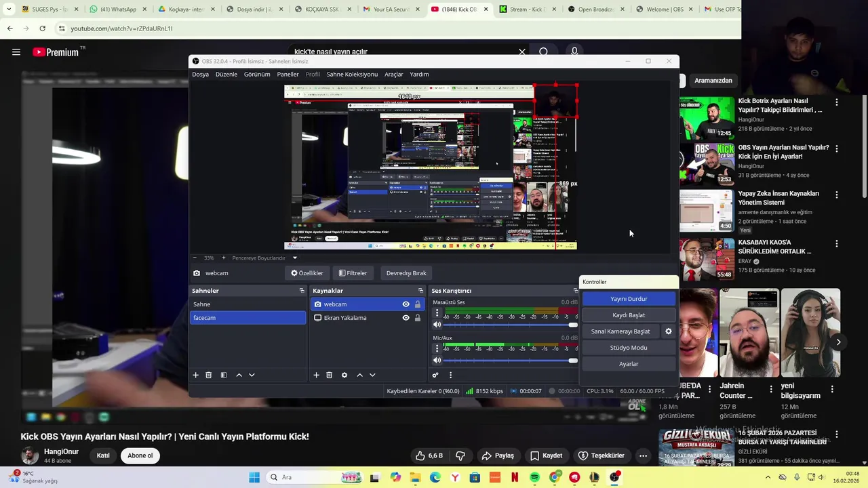
Task: Toggle visibility of Ekran Yakalama source
Action: [406, 318]
